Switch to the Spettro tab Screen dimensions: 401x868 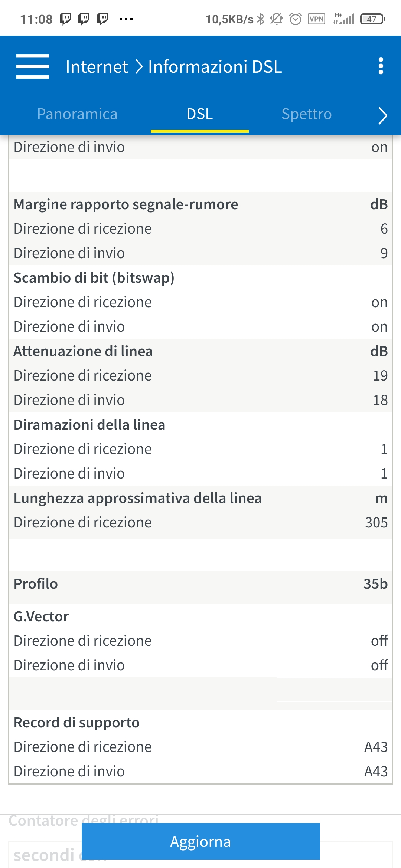(306, 114)
